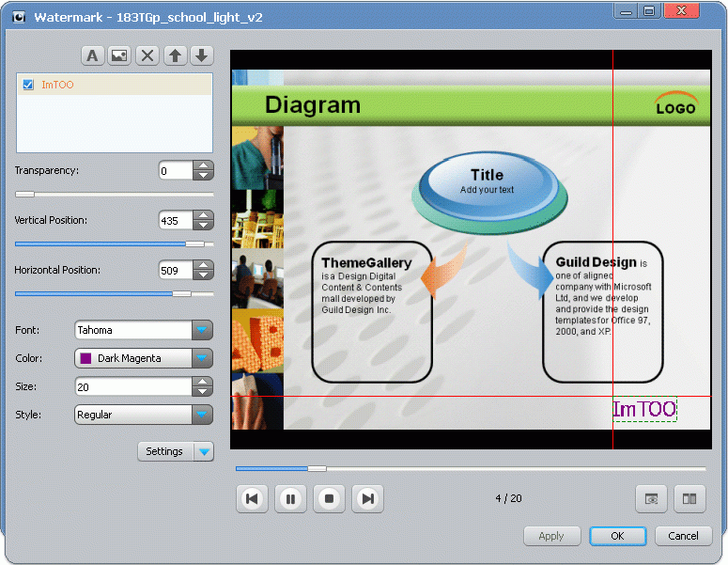Screen dimensions: 728x565
Task: Select the ImTOO watermark list entry
Action: tap(115, 85)
